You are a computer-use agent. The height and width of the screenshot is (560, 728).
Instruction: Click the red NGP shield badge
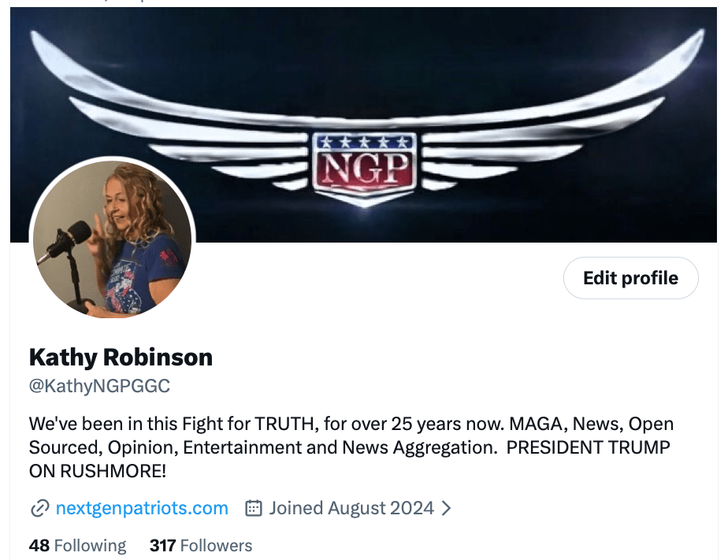coord(365,168)
